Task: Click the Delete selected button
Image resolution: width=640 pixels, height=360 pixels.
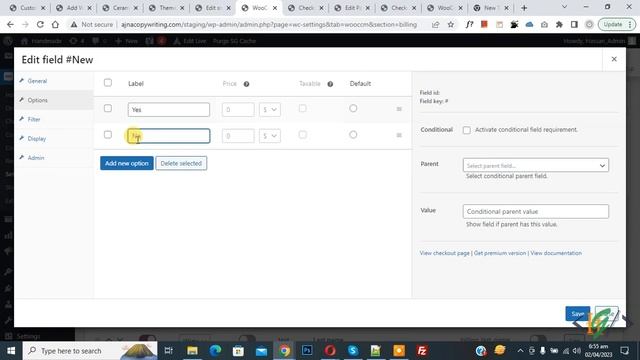Action: [181, 163]
